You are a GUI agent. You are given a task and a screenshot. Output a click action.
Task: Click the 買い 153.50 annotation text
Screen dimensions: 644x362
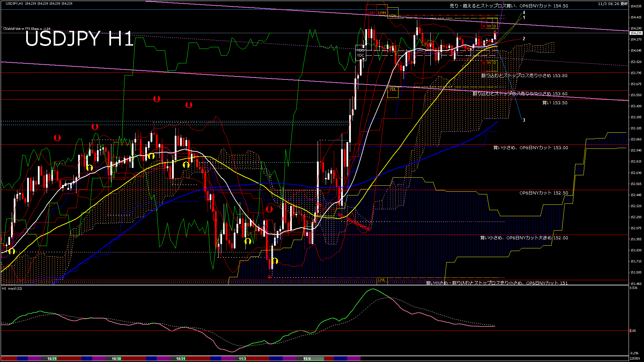[555, 103]
